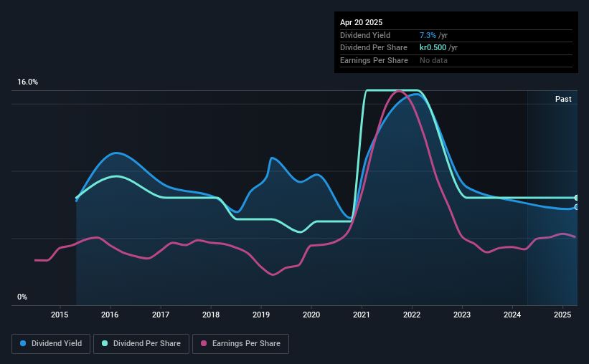Click the 0% y-axis label

coord(22,297)
